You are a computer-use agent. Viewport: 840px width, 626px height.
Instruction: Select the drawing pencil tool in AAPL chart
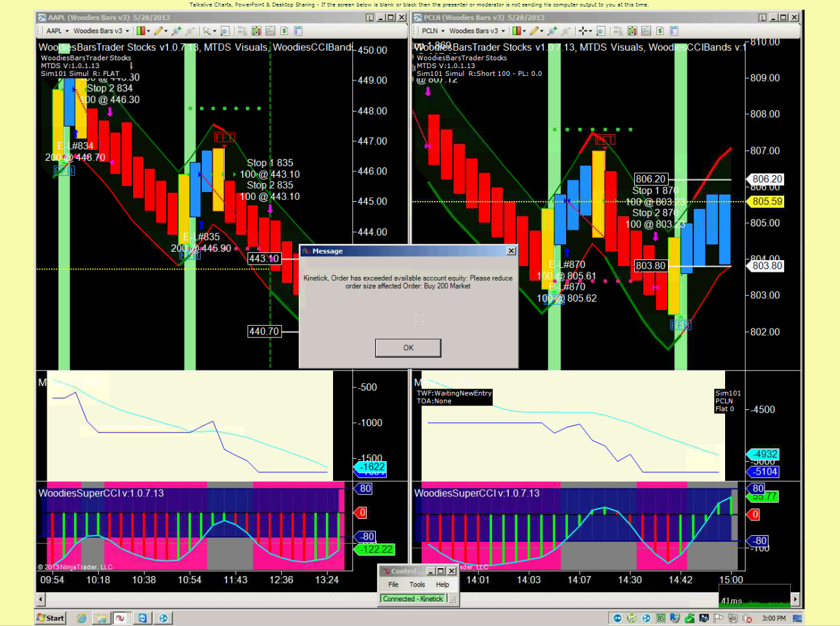(158, 30)
